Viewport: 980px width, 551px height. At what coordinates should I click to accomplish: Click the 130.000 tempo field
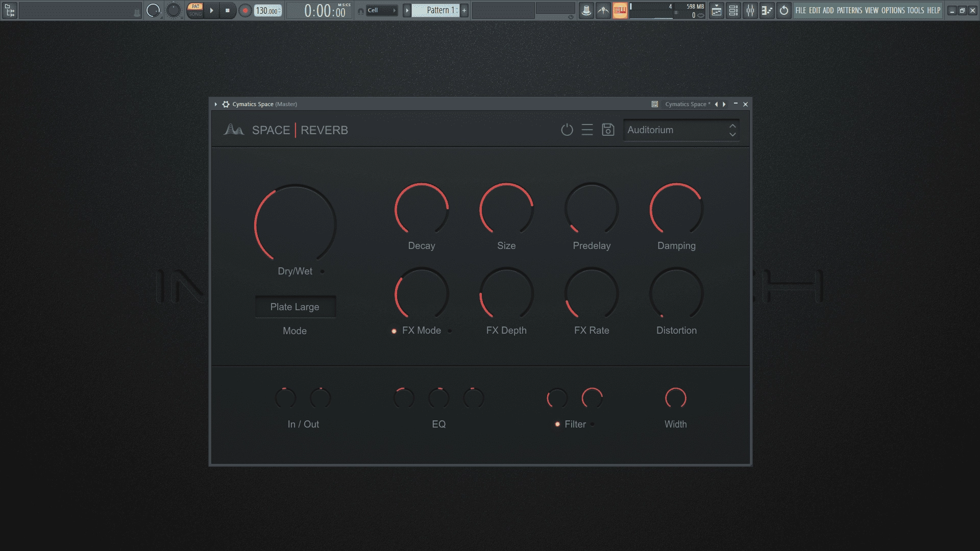(x=268, y=11)
